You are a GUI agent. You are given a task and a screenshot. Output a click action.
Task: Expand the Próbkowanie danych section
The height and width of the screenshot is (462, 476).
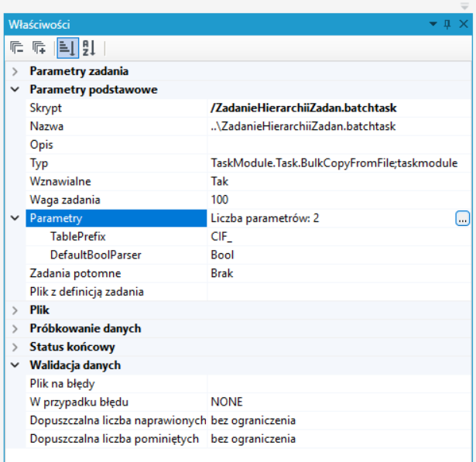coord(15,329)
